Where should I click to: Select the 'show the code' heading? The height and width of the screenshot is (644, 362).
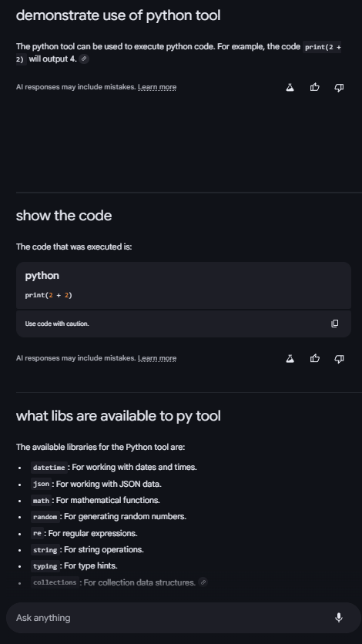click(64, 216)
